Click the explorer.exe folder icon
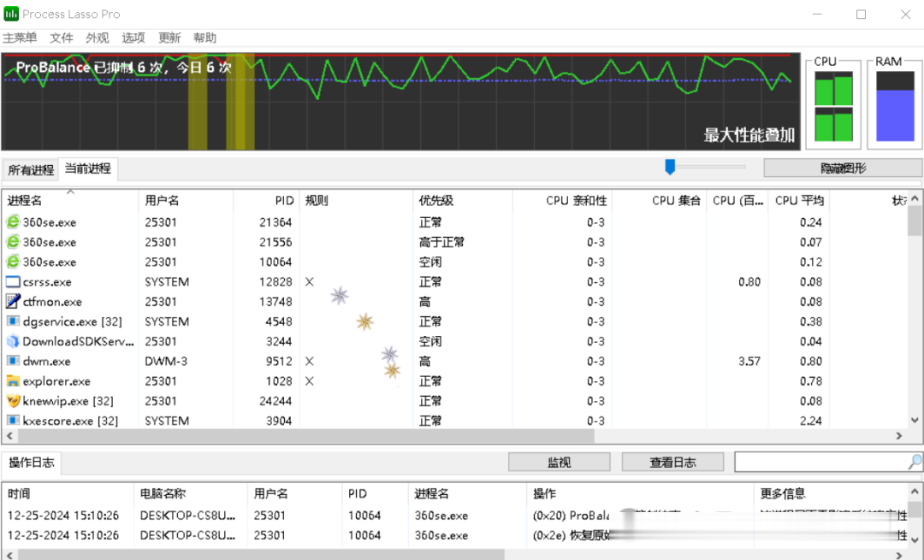Image resolution: width=924 pixels, height=560 pixels. [12, 381]
